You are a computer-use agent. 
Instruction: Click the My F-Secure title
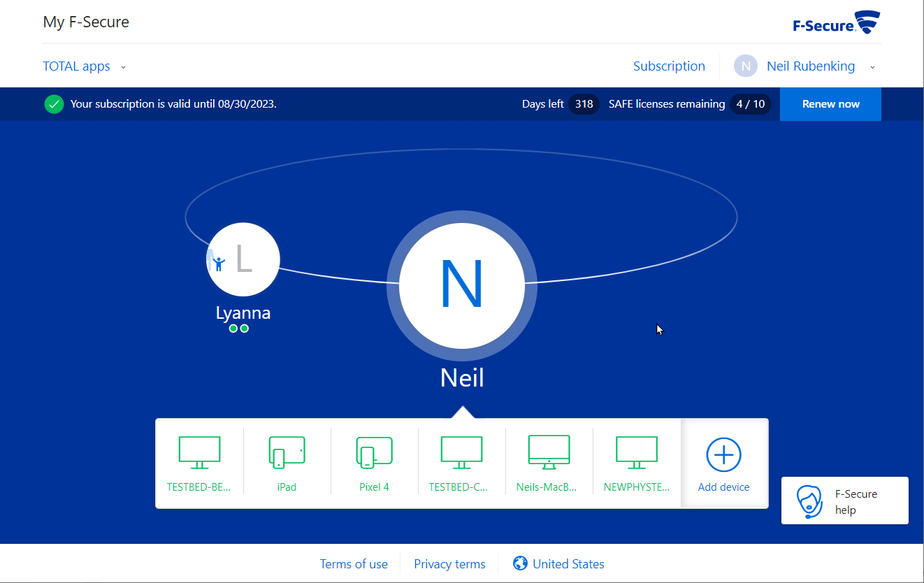86,22
